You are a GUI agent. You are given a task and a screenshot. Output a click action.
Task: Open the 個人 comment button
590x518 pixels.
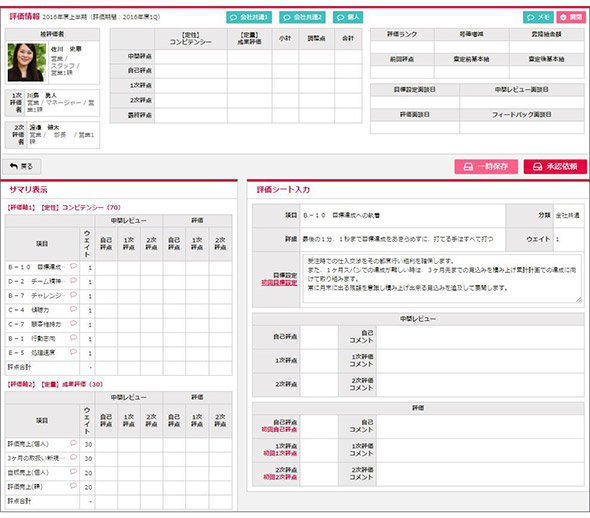(x=348, y=17)
